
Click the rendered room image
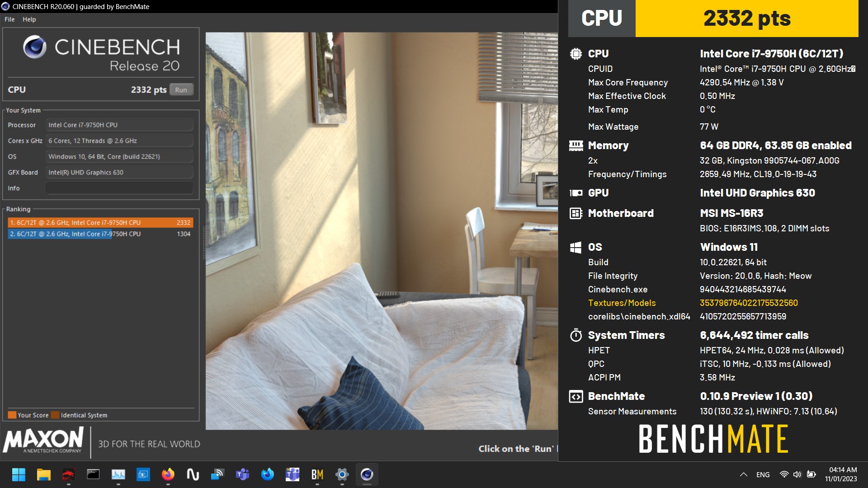click(x=382, y=230)
